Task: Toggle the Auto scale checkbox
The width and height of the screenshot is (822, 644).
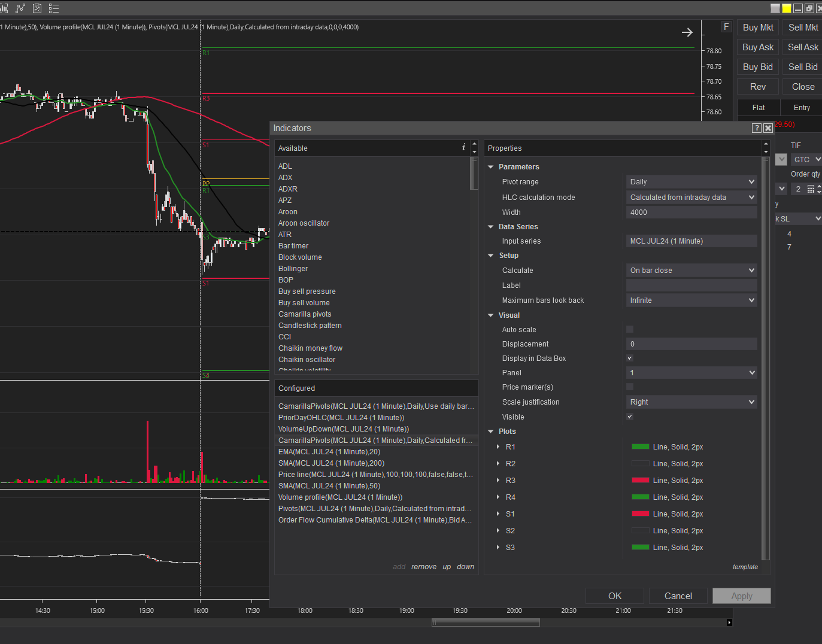Action: point(630,329)
